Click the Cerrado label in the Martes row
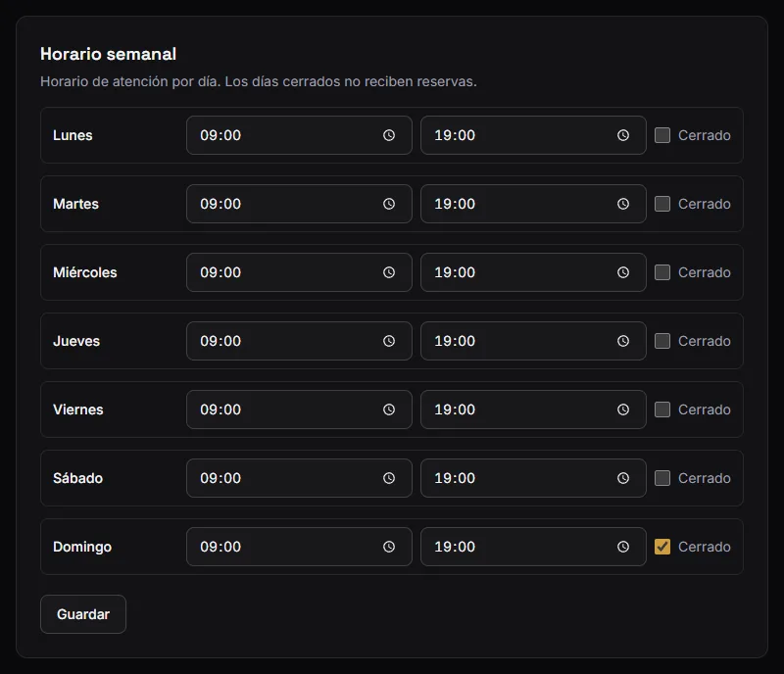The width and height of the screenshot is (784, 674). (x=704, y=204)
